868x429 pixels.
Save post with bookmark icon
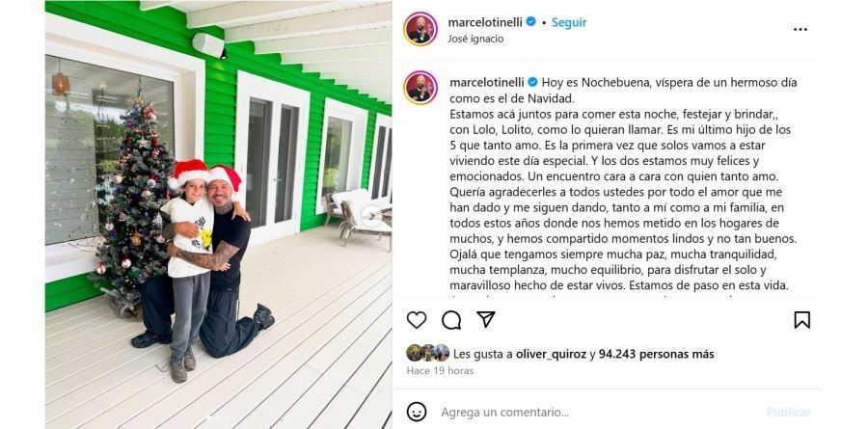tap(801, 320)
